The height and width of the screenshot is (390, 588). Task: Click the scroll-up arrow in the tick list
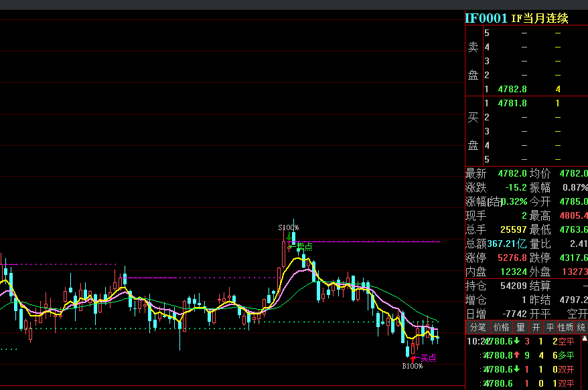tap(584, 339)
